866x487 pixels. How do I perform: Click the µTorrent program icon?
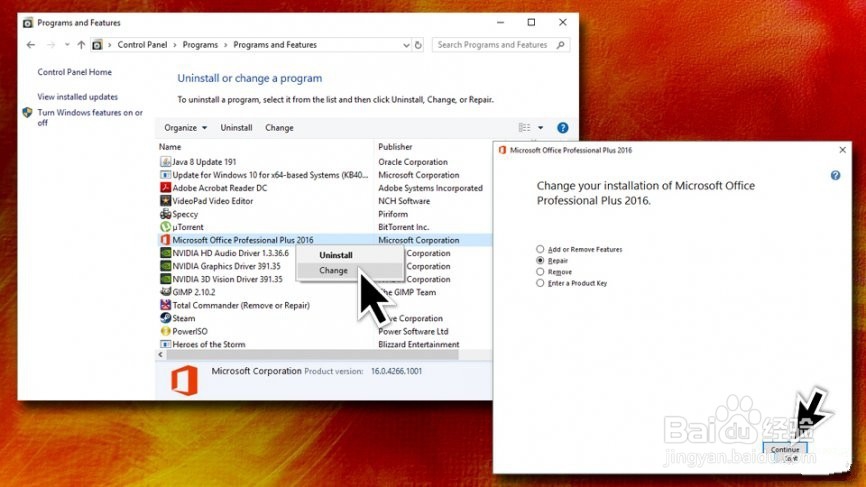pyautogui.click(x=165, y=227)
